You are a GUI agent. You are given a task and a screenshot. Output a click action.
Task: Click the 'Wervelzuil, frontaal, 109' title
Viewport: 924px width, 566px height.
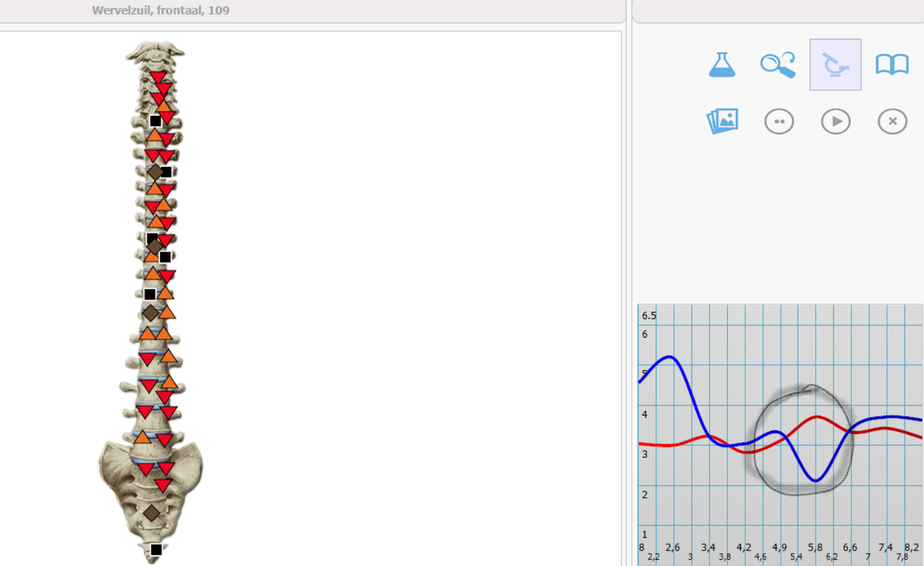161,10
